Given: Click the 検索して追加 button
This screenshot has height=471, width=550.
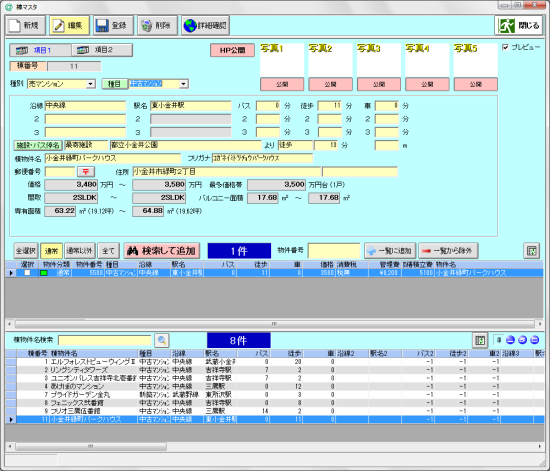Looking at the screenshot, I should pyautogui.click(x=162, y=251).
